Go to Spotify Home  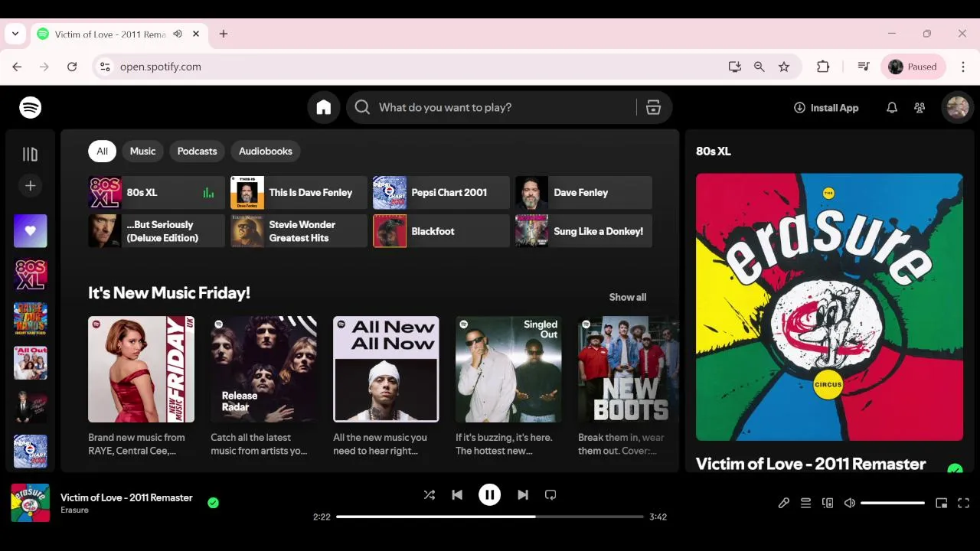(324, 108)
